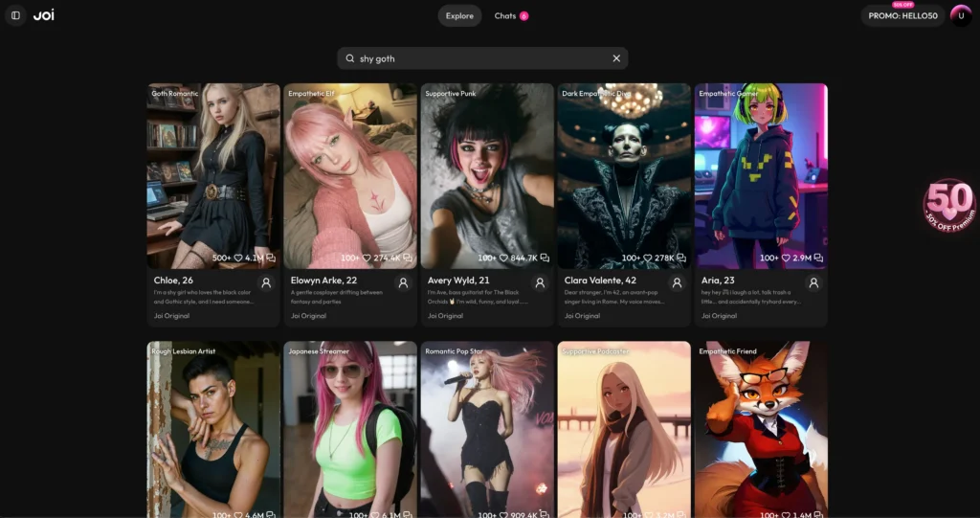Open the Empathetic Friend fox card
The width and height of the screenshot is (980, 518).
(x=761, y=429)
